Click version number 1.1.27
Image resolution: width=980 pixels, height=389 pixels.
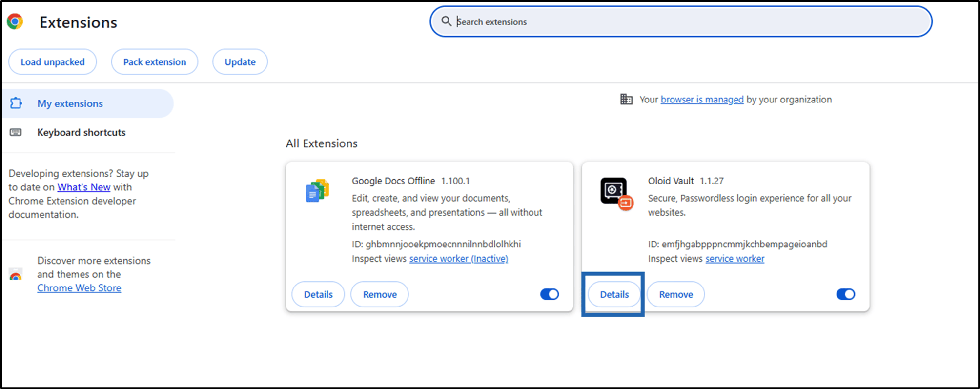pos(712,181)
